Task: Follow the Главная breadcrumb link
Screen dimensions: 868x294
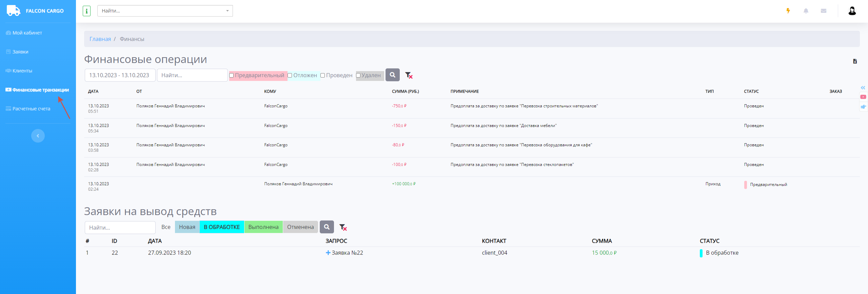Action: (x=100, y=39)
